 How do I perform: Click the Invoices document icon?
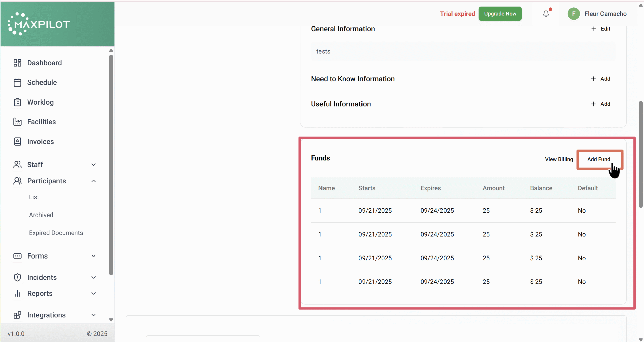tap(17, 142)
